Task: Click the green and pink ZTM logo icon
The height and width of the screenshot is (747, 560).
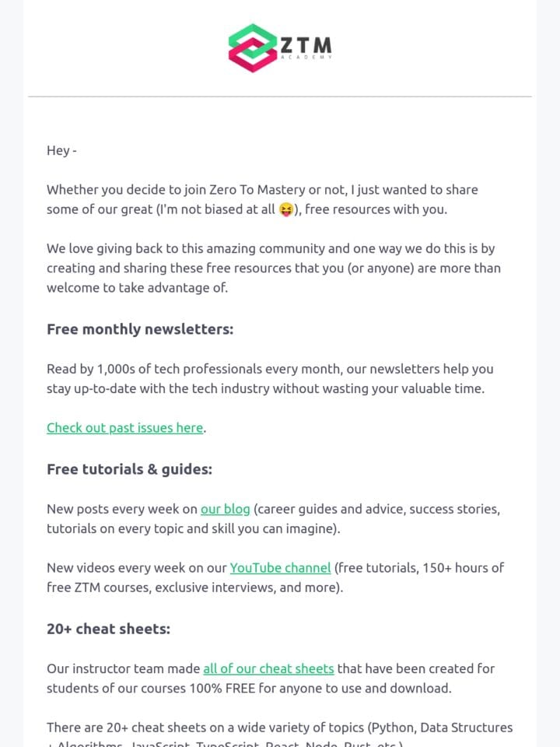Action: pyautogui.click(x=252, y=48)
